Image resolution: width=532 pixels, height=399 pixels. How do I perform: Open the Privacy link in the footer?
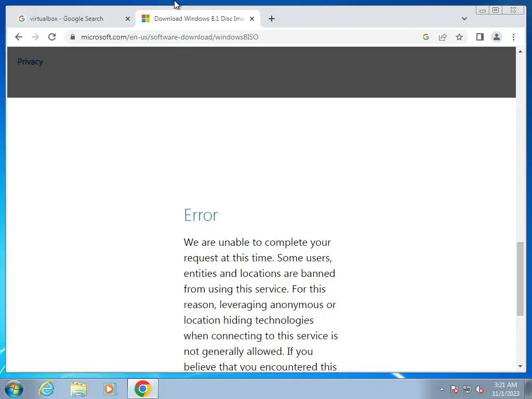point(30,62)
